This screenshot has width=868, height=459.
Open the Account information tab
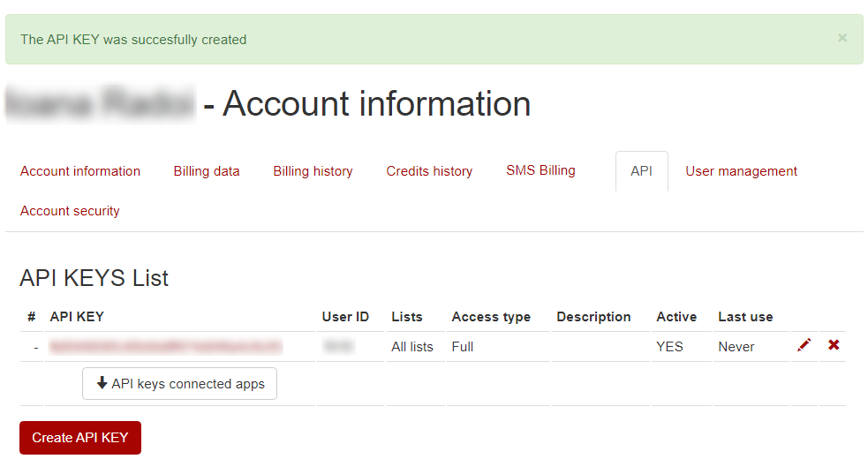click(x=80, y=171)
